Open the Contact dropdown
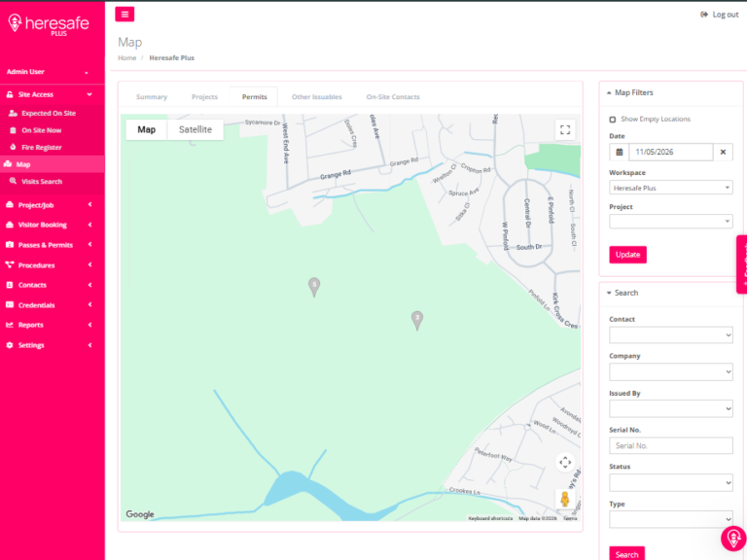 tap(671, 335)
